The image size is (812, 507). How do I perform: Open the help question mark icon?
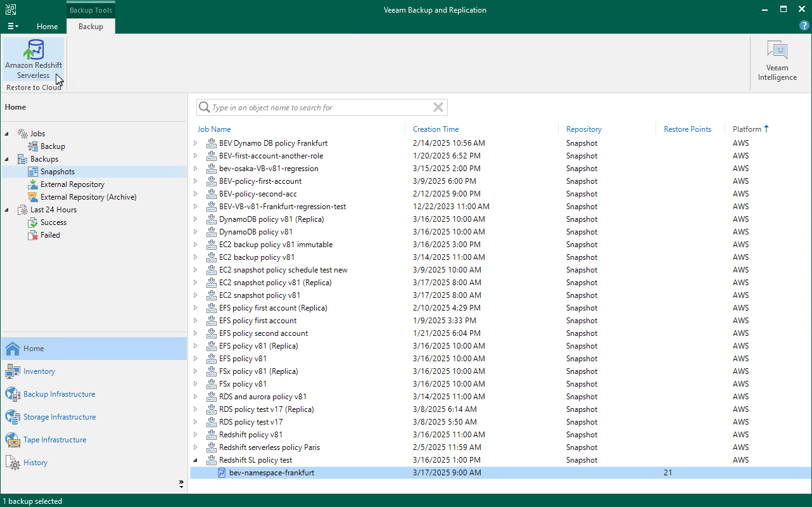[804, 26]
